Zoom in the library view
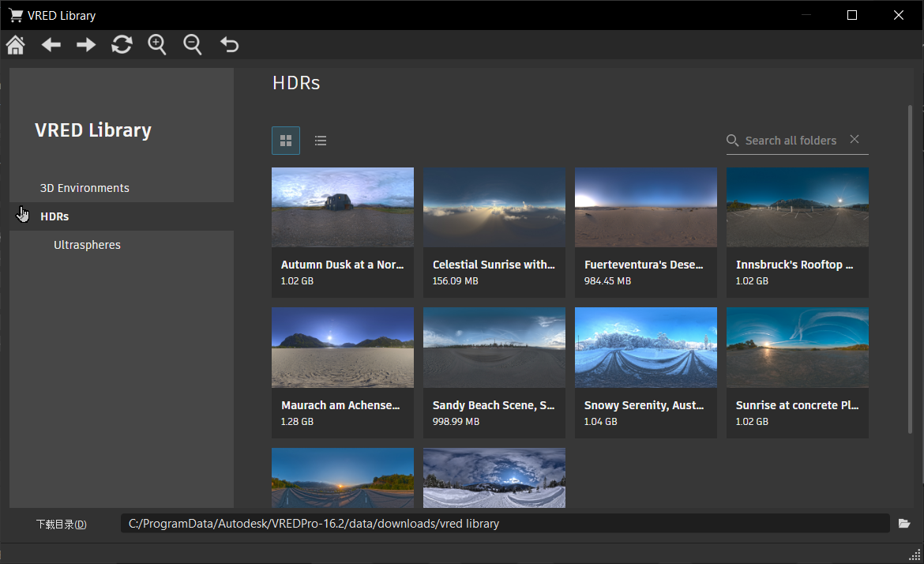This screenshot has height=564, width=924. point(156,45)
